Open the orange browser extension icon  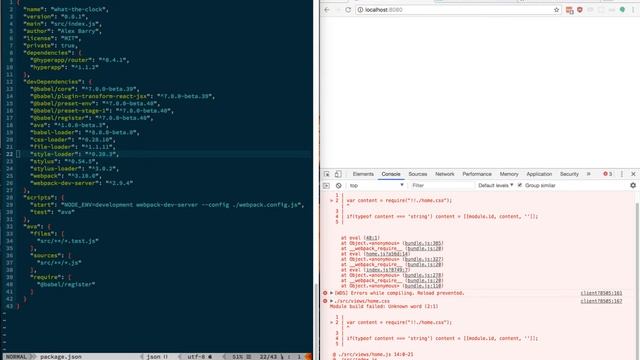[x=569, y=10]
